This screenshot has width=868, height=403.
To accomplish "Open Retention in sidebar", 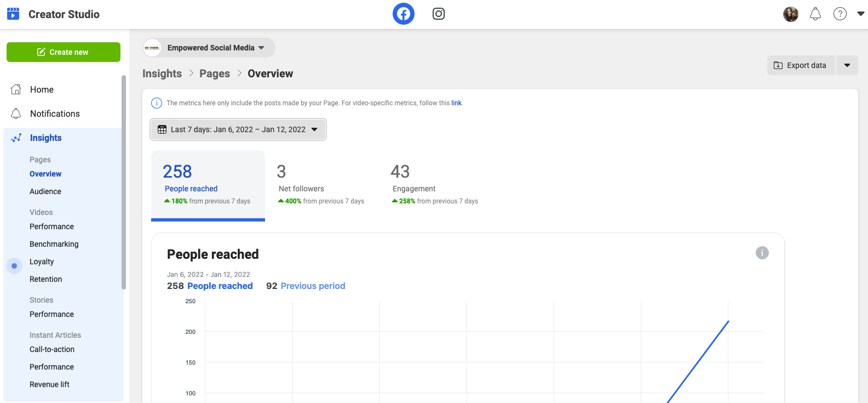I will click(x=46, y=279).
